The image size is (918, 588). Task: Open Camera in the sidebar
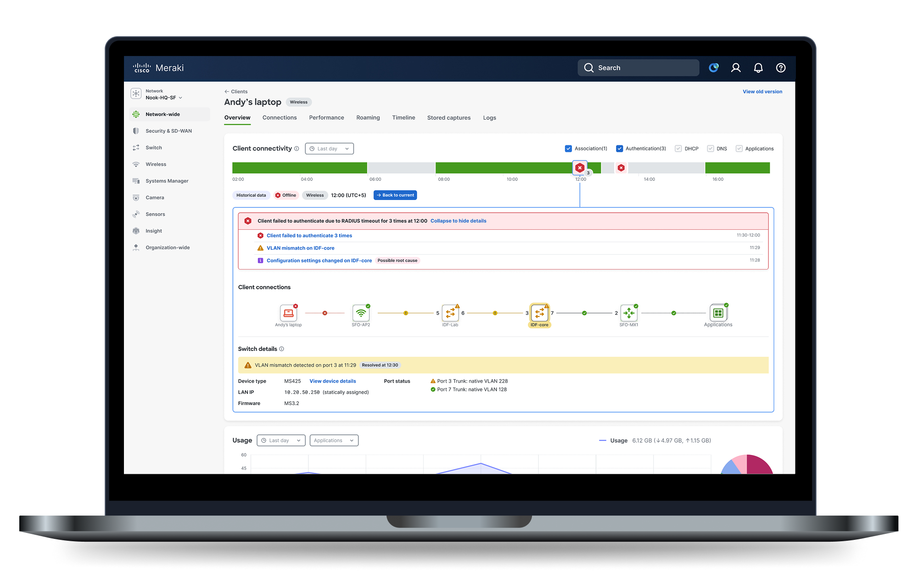155,198
